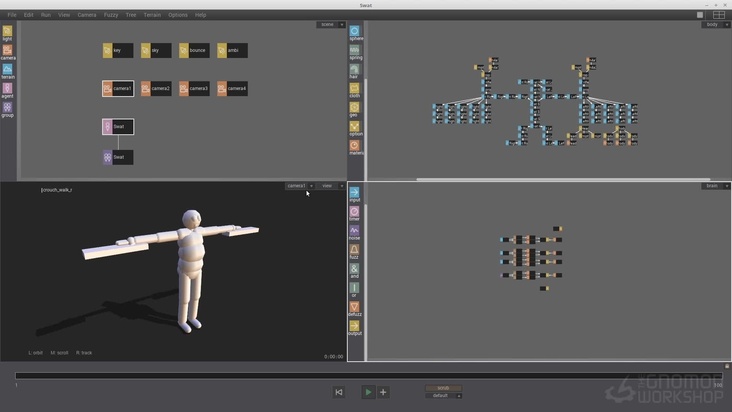Choose the output brain node tool
This screenshot has height=412, width=732.
pos(354,329)
